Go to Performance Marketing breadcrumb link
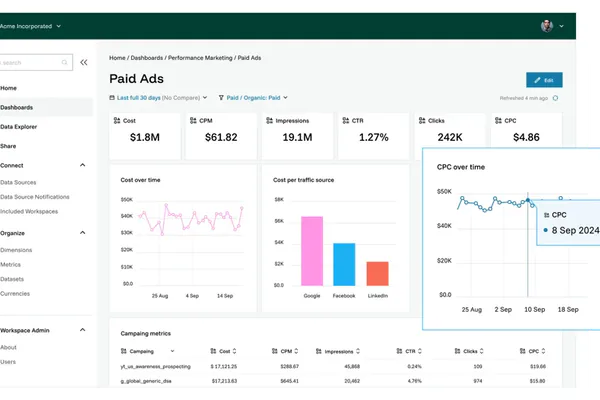 [x=200, y=58]
